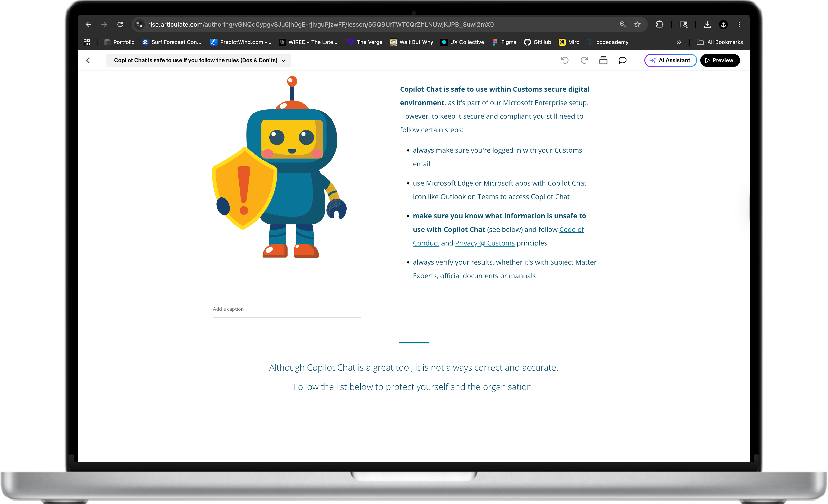Open Chrome three-dot menu
Viewport: 828px width, 504px height.
739,24
